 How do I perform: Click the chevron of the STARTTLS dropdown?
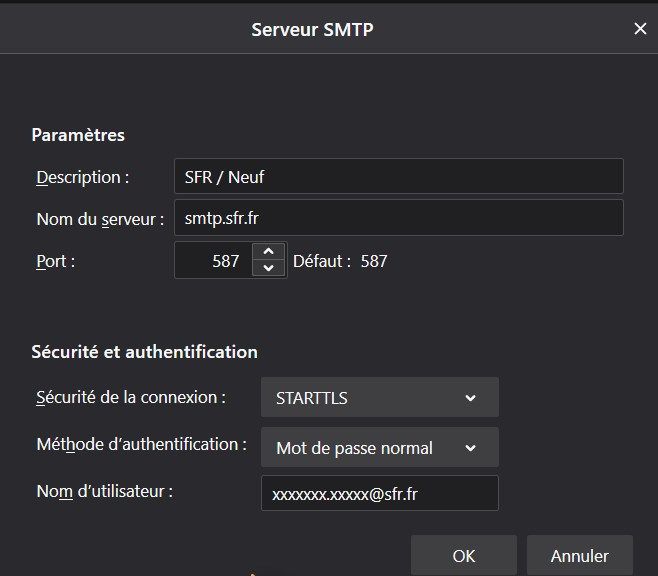point(470,398)
